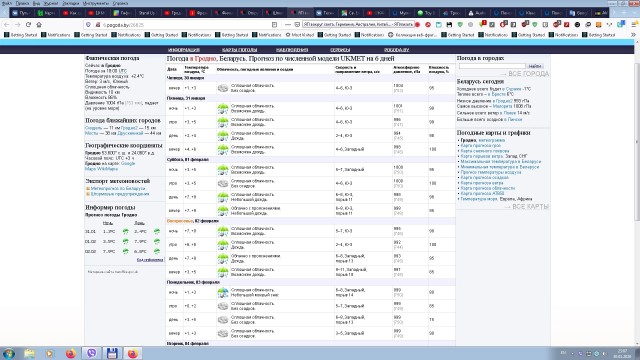Viewport: 640px width, 360px height.
Task: Open КАРТЫ ПОГОДЫ in the site navigation
Action: click(x=239, y=50)
